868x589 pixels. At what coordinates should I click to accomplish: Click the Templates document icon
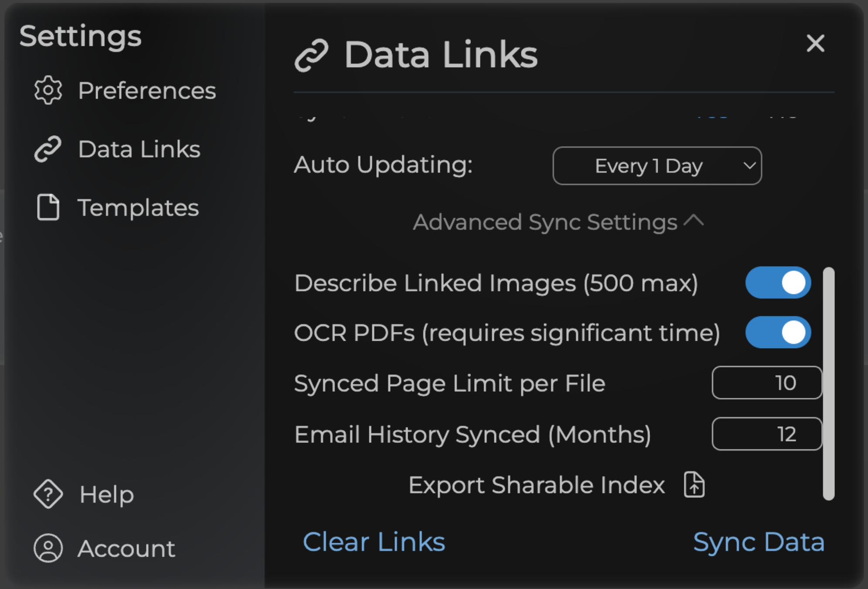[x=48, y=208]
